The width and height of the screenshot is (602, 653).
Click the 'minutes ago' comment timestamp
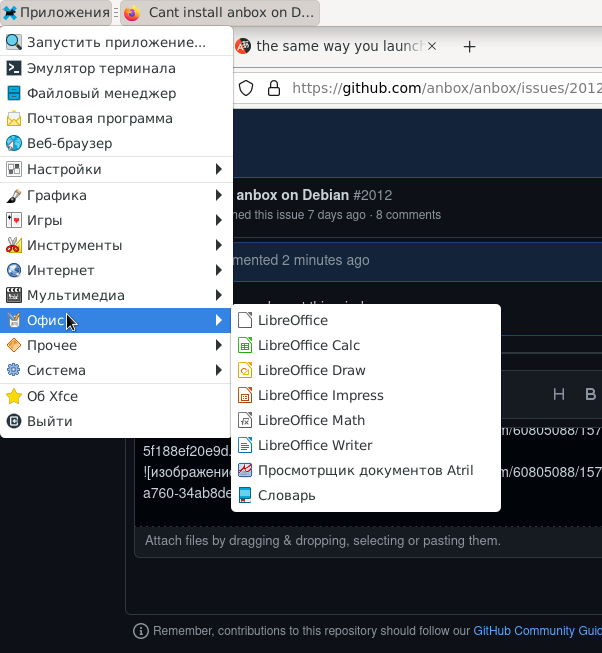pyautogui.click(x=326, y=260)
